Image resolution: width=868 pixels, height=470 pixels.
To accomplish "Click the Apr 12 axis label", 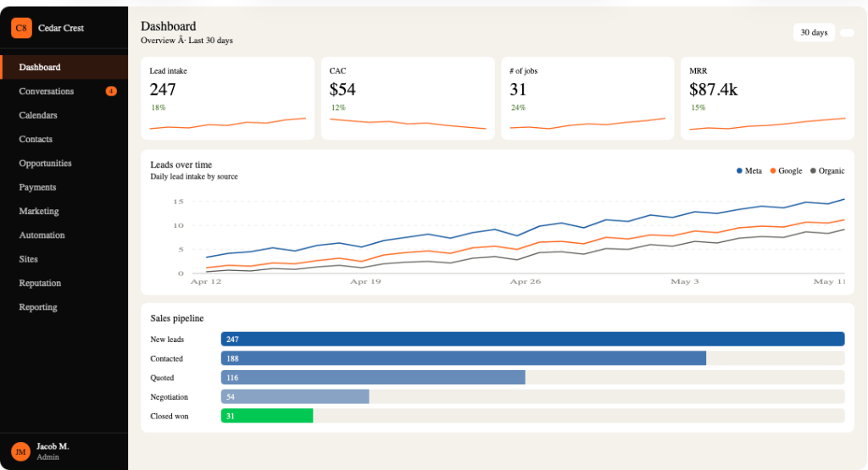I will coord(206,281).
